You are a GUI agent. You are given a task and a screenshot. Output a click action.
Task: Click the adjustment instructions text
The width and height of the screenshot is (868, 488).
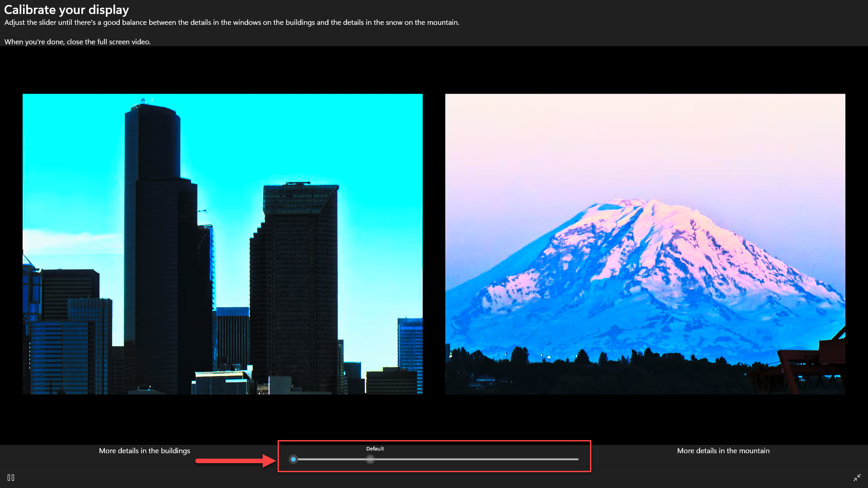click(x=231, y=22)
